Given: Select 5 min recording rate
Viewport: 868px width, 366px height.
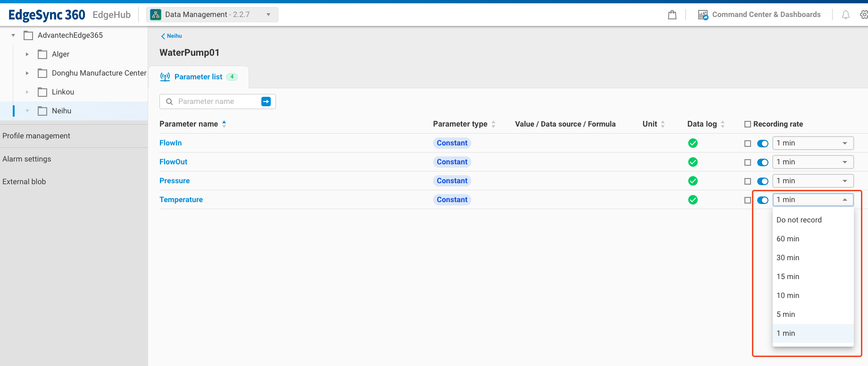Looking at the screenshot, I should click(x=813, y=315).
